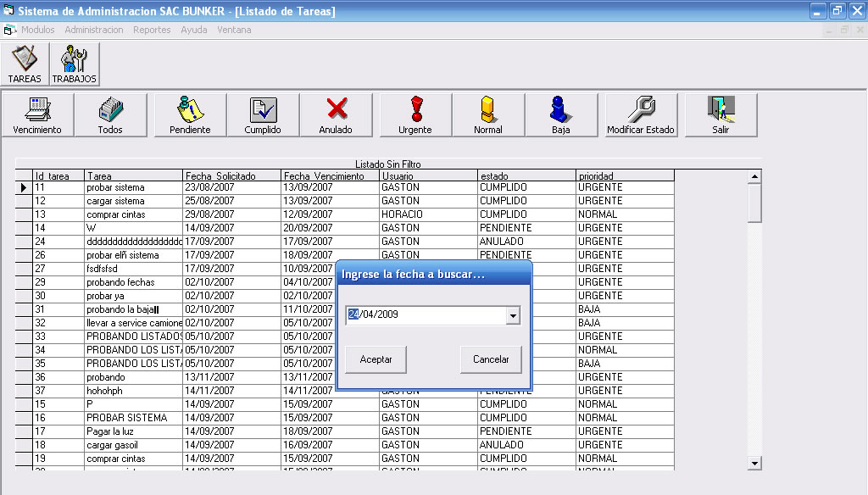Open the Reportes menu
868x495 pixels.
pos(152,30)
